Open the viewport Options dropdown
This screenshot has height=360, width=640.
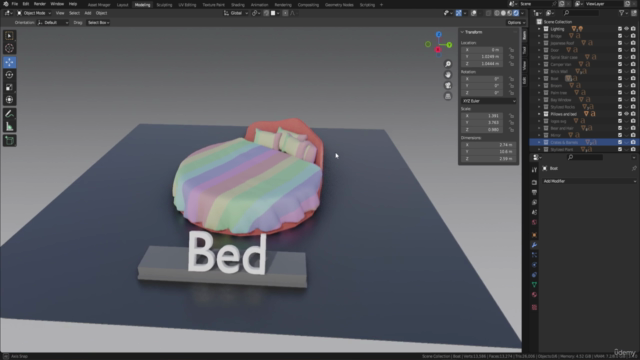click(516, 23)
